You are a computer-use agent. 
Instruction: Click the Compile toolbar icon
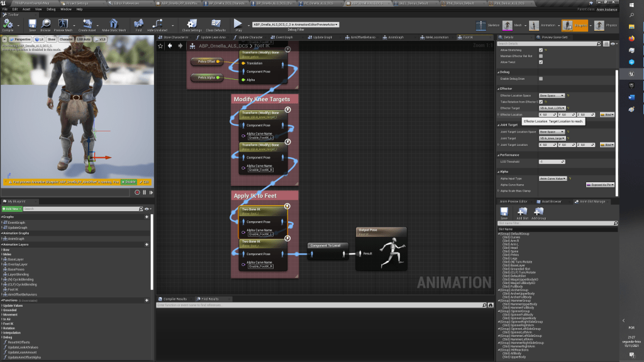(x=8, y=25)
